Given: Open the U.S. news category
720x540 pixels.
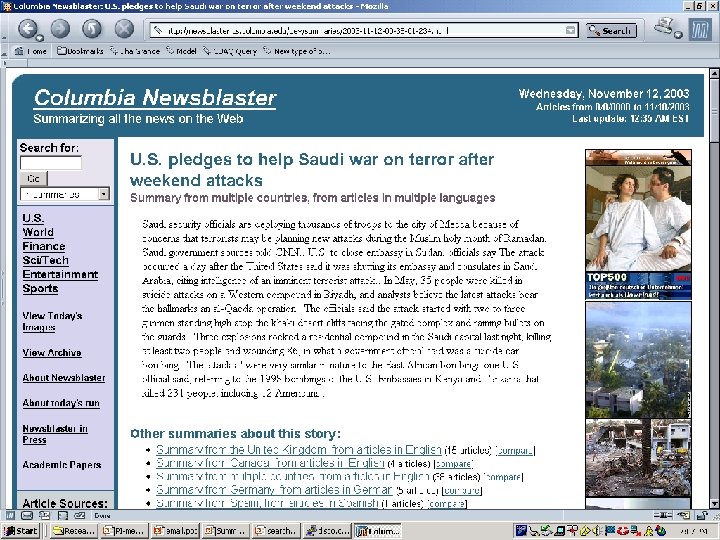Looking at the screenshot, I should tap(33, 218).
